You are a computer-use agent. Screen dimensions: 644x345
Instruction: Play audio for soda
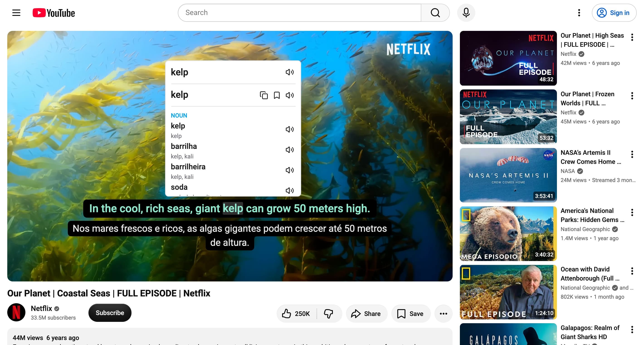(290, 190)
